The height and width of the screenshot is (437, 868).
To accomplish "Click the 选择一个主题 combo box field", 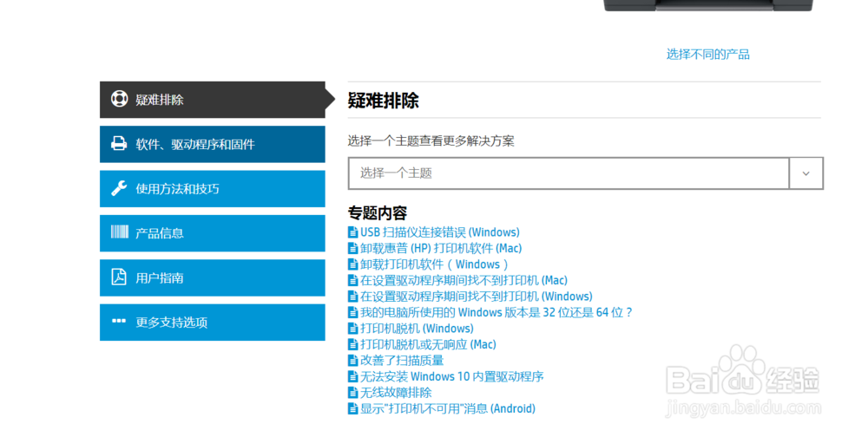I will tap(586, 173).
